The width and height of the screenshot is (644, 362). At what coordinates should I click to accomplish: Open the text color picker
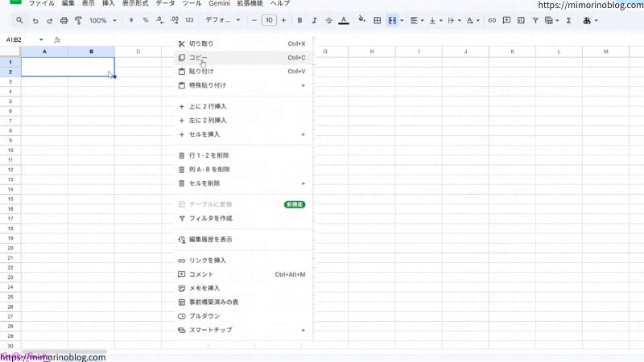tap(344, 20)
